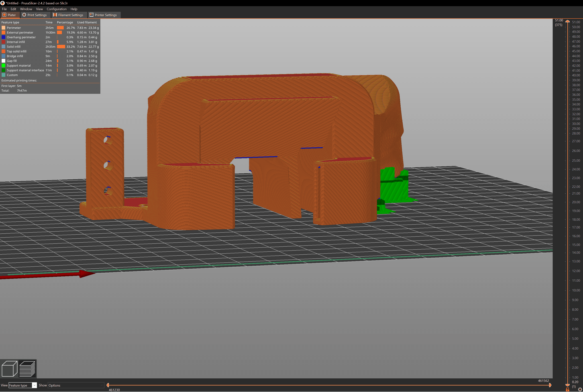Toggle Internal infill visibility
583x392 pixels.
pos(50,42)
